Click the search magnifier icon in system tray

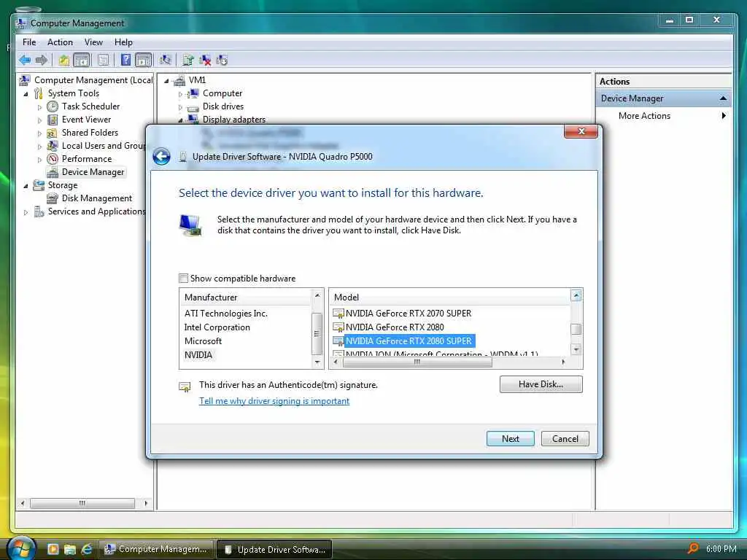pos(693,548)
